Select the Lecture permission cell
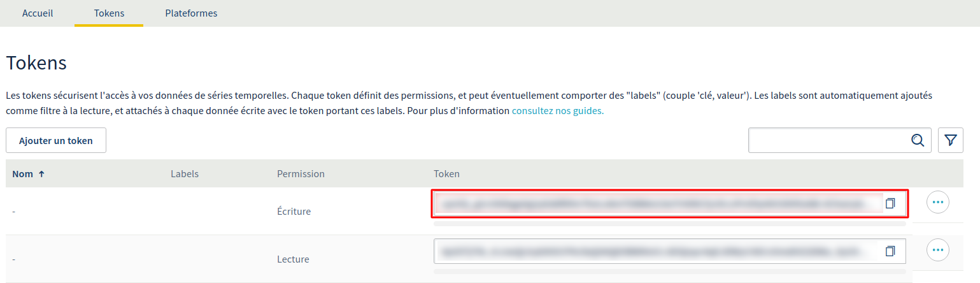 (x=293, y=259)
